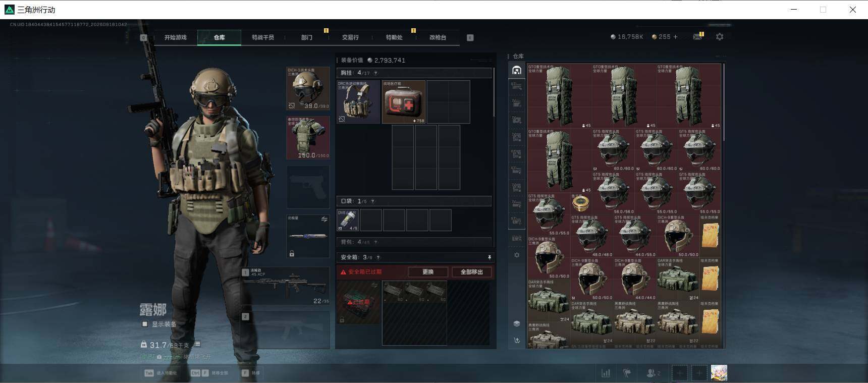The width and height of the screenshot is (868, 383).
Task: Switch to the 仓库 tab
Action: coord(219,37)
